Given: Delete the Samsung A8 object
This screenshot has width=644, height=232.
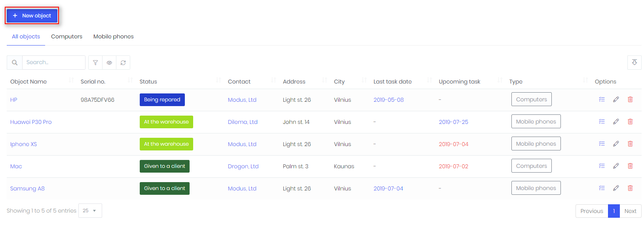Looking at the screenshot, I should (630, 188).
